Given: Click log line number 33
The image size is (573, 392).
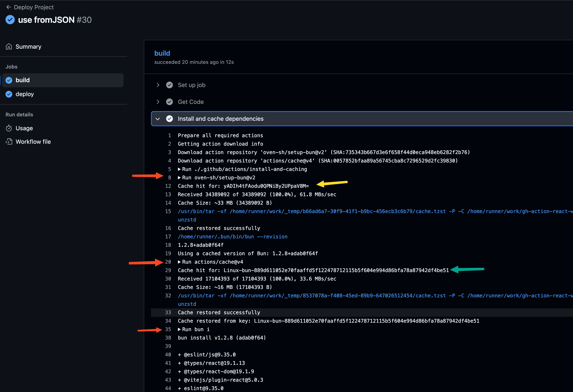Looking at the screenshot, I should tap(168, 312).
